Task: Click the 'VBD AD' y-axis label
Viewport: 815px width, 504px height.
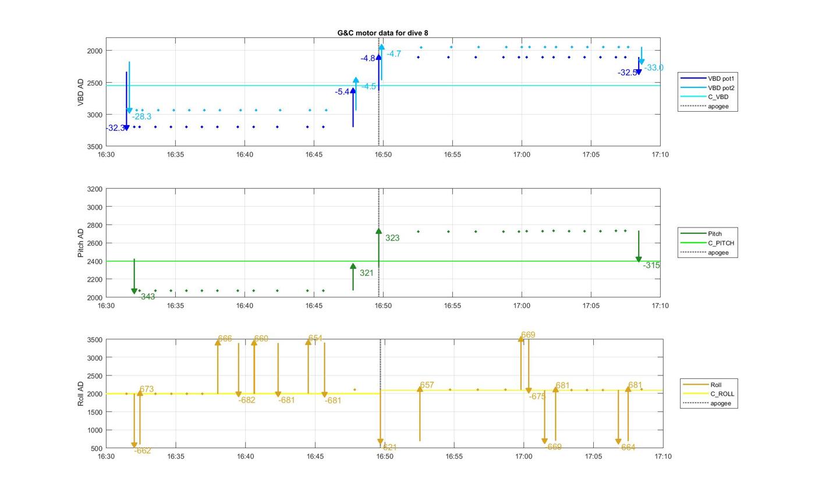Action: coord(81,92)
